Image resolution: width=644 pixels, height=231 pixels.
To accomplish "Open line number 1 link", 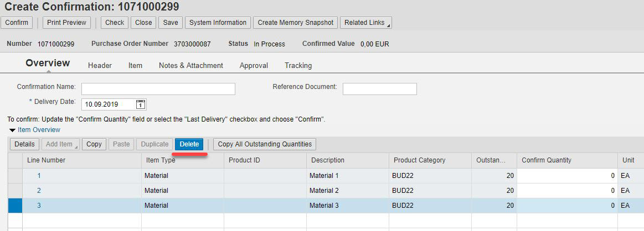I will point(39,176).
